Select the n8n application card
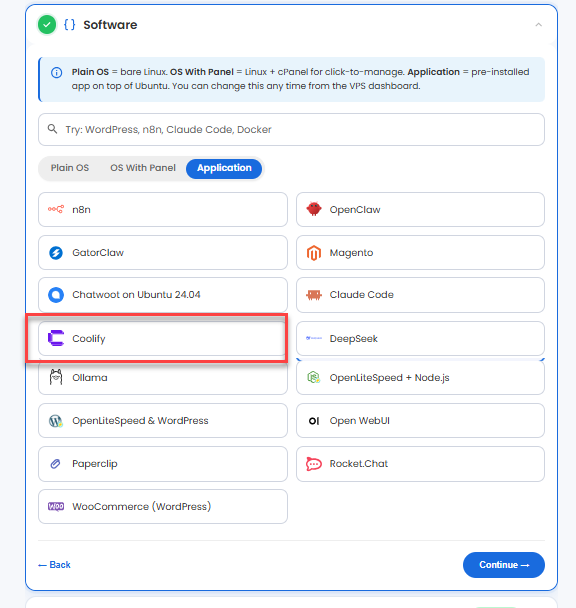Screen dimensions: 576x608 (x=163, y=209)
